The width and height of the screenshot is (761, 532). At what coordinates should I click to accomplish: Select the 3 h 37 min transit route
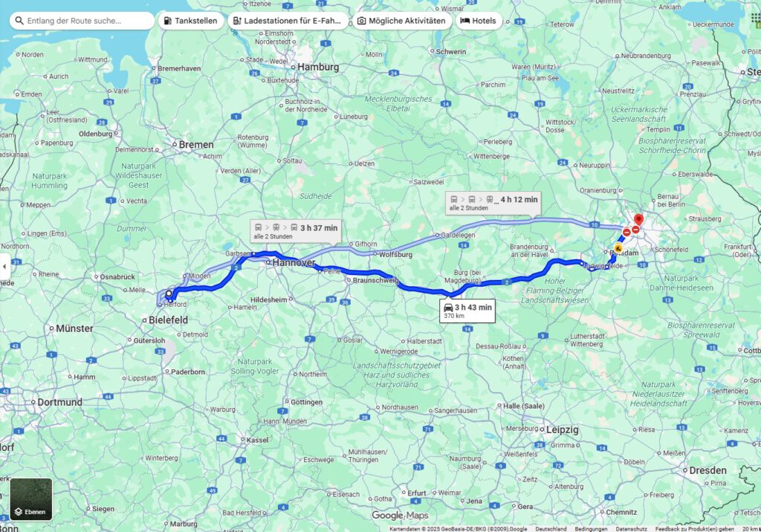(x=296, y=231)
